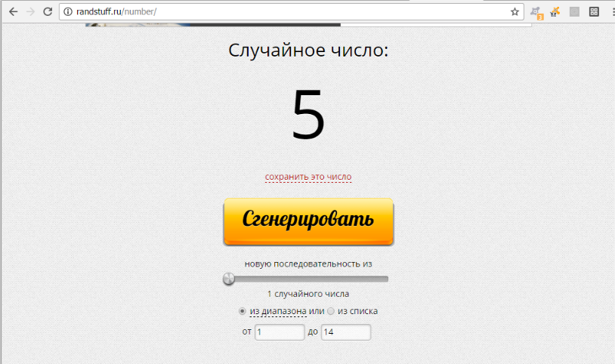
Task: Click the browser forward arrow
Action: coord(30,11)
